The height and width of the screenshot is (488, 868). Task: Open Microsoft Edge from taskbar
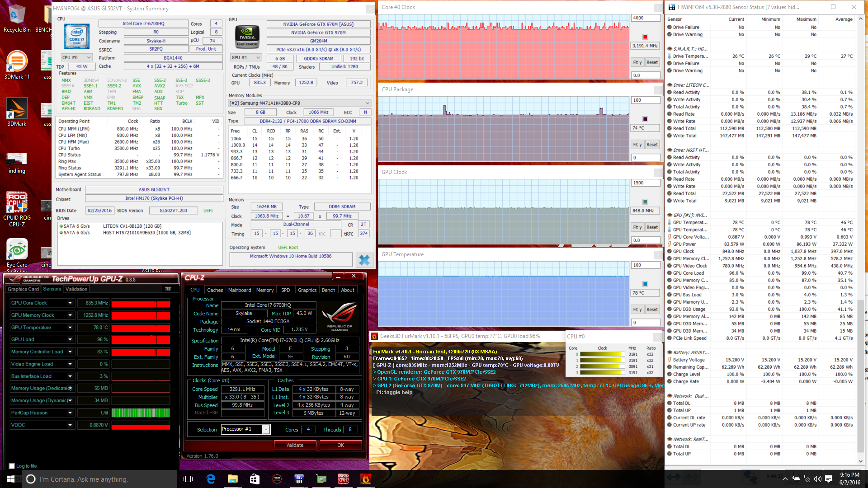211,479
